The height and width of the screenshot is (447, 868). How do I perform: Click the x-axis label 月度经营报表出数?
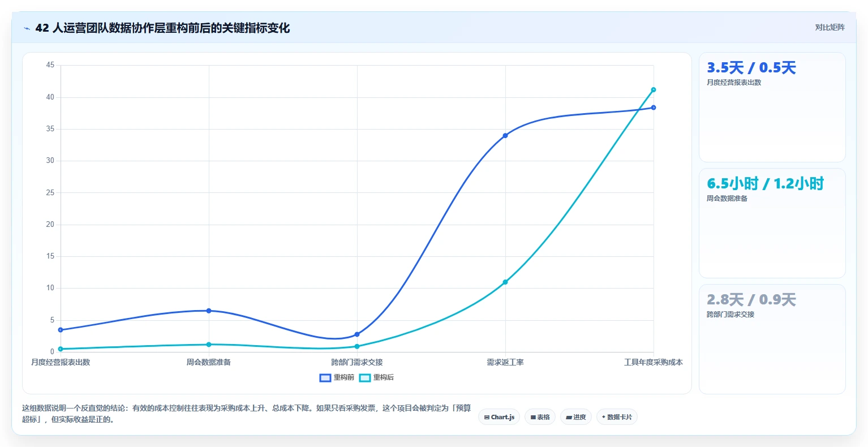tap(61, 362)
